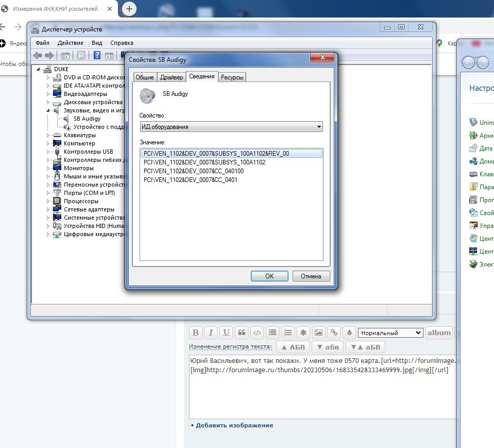
Task: Click the Добавить изображение link
Action: [x=234, y=425]
